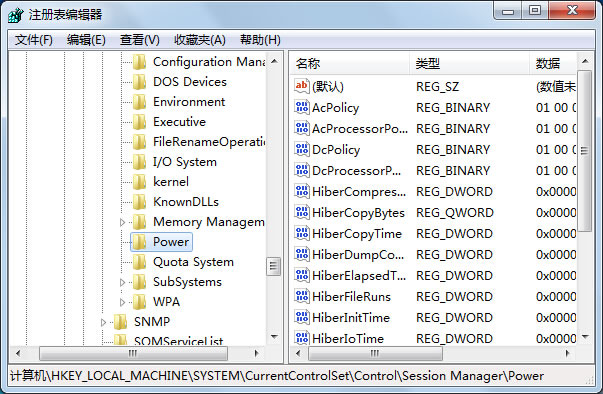Click the HiberCompres... value icon
The height and width of the screenshot is (394, 603).
point(302,191)
